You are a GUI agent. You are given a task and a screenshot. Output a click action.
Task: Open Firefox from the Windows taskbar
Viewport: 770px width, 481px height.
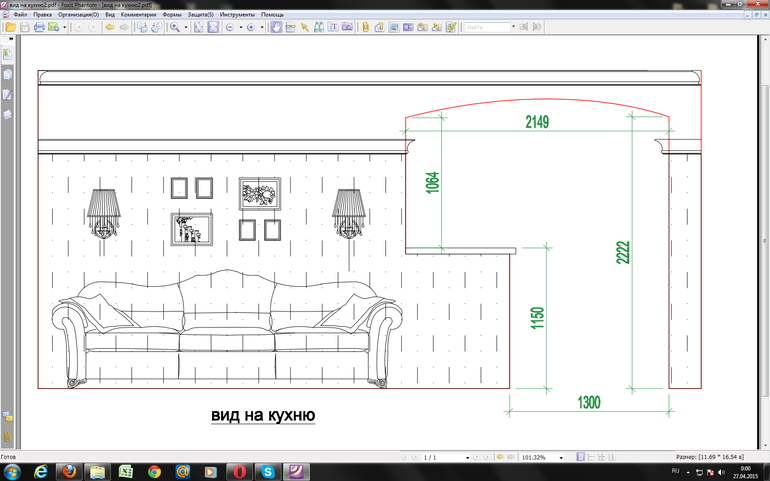[69, 471]
